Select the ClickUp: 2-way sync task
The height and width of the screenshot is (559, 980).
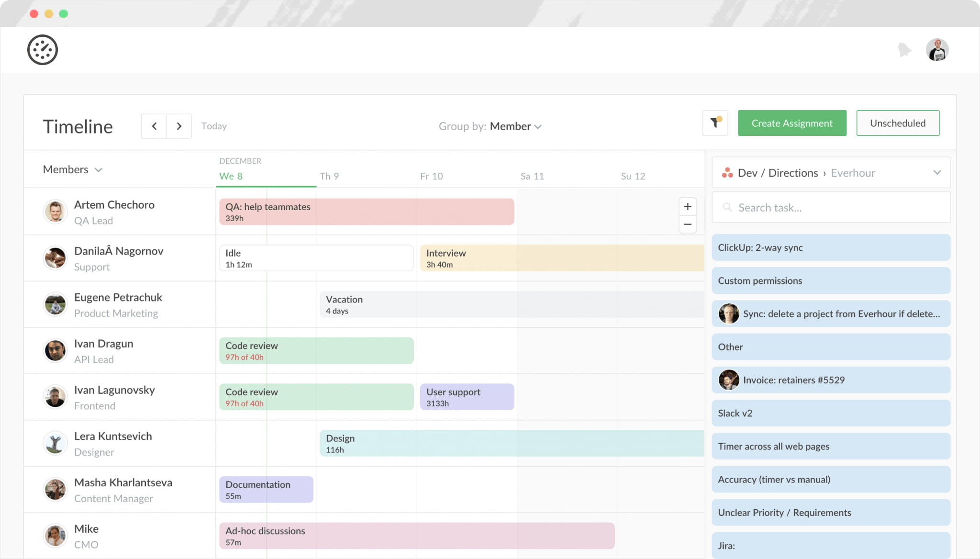831,247
